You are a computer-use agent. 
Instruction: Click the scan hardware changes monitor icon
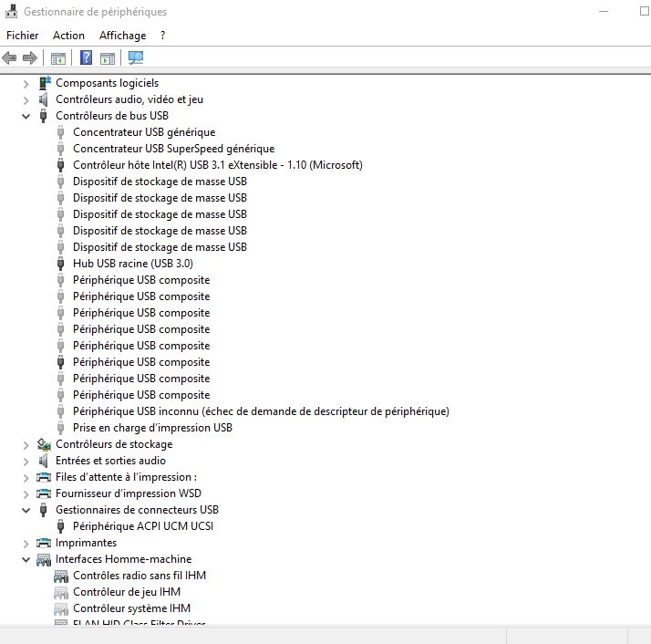tap(136, 57)
